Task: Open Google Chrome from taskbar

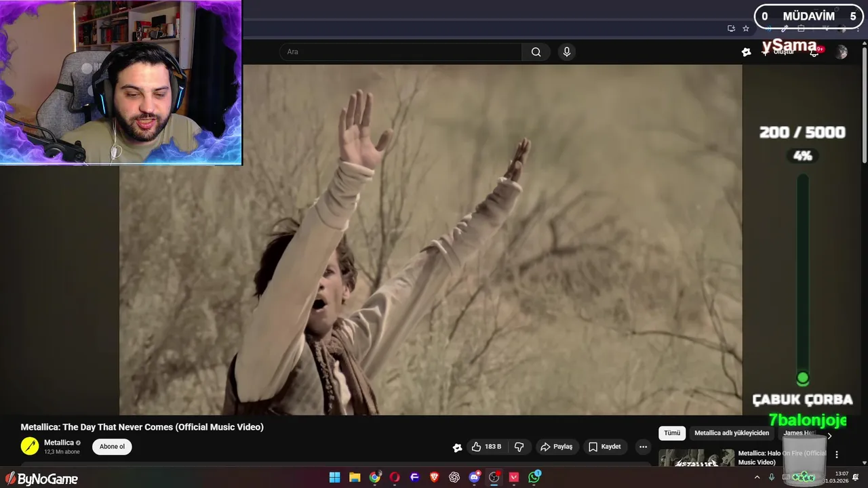Action: (375, 477)
